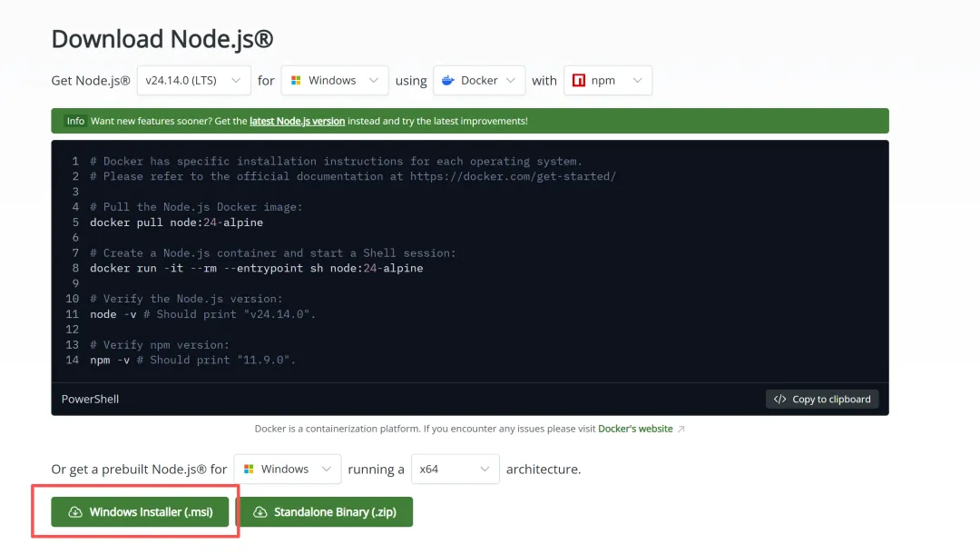The height and width of the screenshot is (554, 980).
Task: Click the 'docker run -it --rm --entrypoint sh' code line
Action: [256, 268]
